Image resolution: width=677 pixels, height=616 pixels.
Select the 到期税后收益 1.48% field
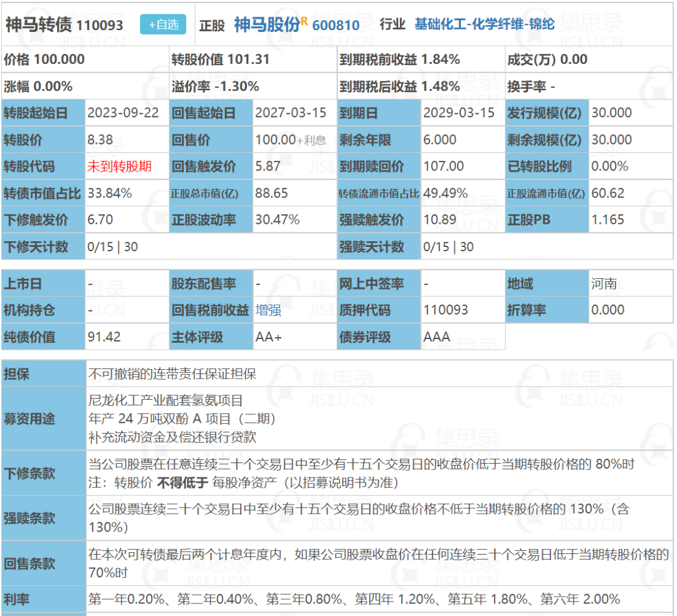[399, 86]
